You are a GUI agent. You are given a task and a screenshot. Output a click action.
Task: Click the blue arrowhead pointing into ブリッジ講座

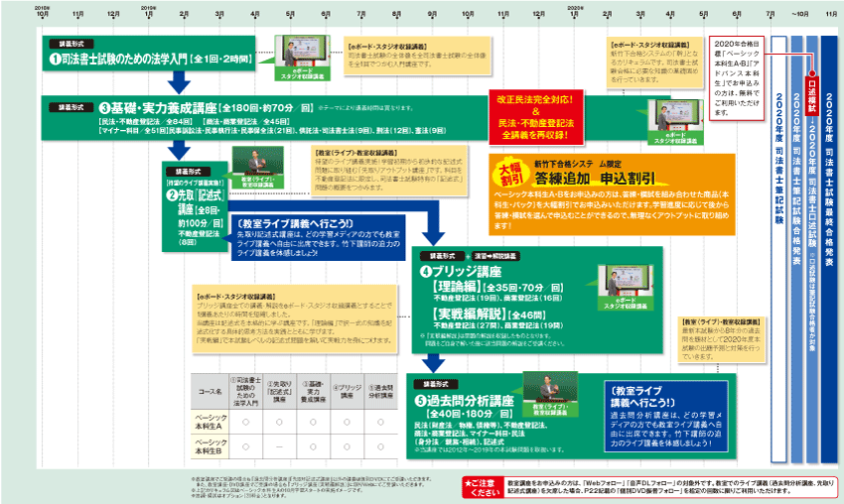pyautogui.click(x=434, y=238)
